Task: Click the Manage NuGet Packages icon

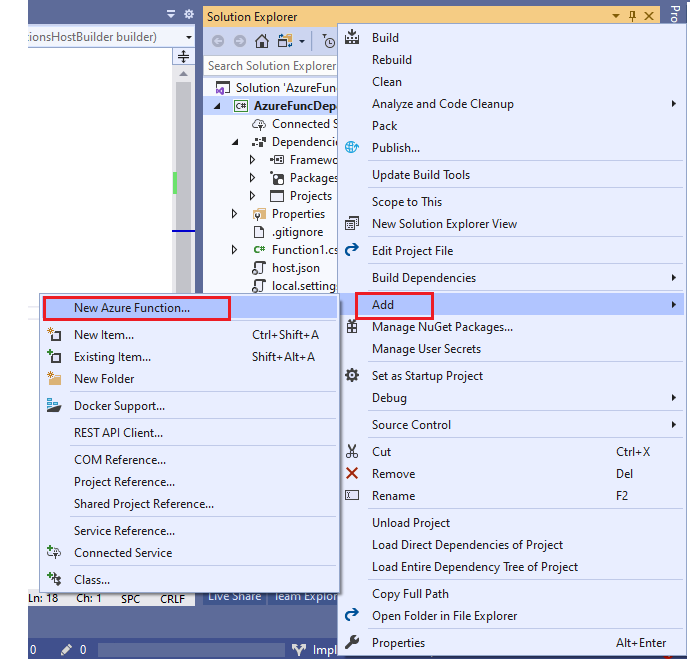Action: [352, 326]
